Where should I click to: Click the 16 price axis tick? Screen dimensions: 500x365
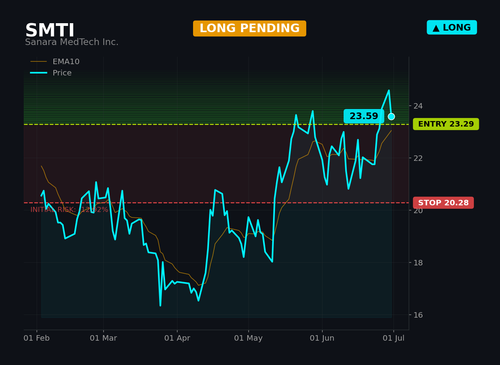click(418, 315)
